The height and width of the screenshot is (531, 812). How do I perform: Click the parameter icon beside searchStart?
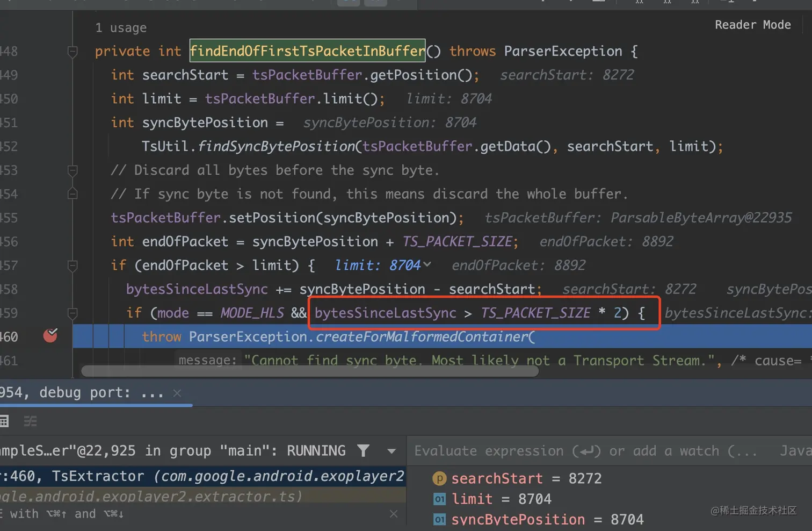[x=439, y=478]
